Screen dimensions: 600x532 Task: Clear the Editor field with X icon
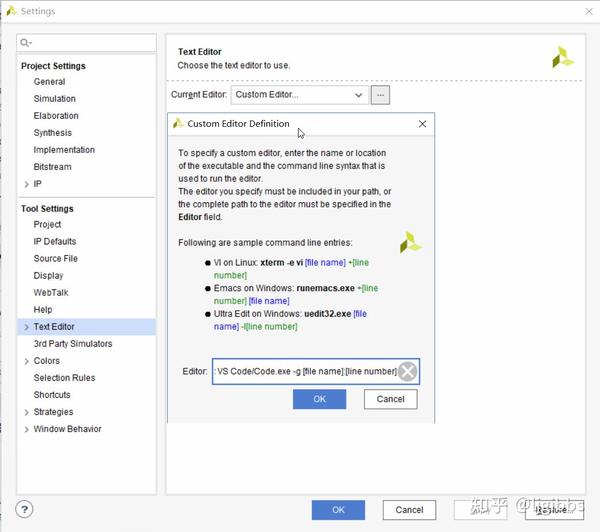coord(408,371)
